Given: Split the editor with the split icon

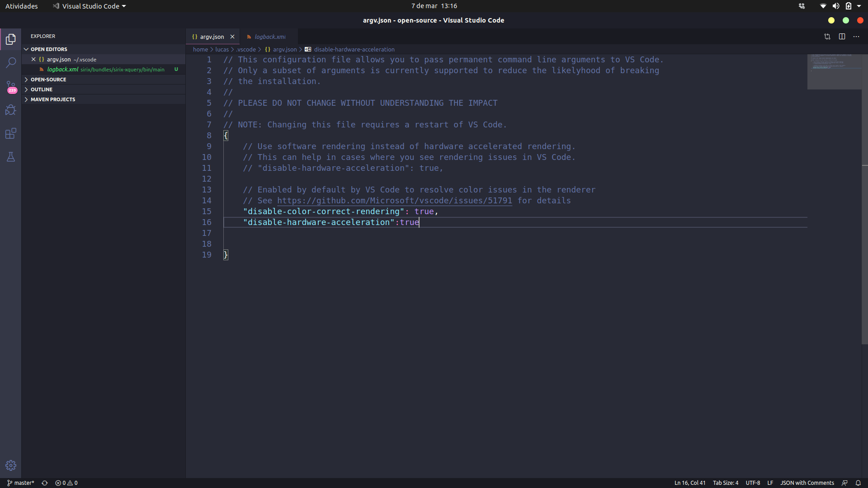Looking at the screenshot, I should (x=842, y=37).
